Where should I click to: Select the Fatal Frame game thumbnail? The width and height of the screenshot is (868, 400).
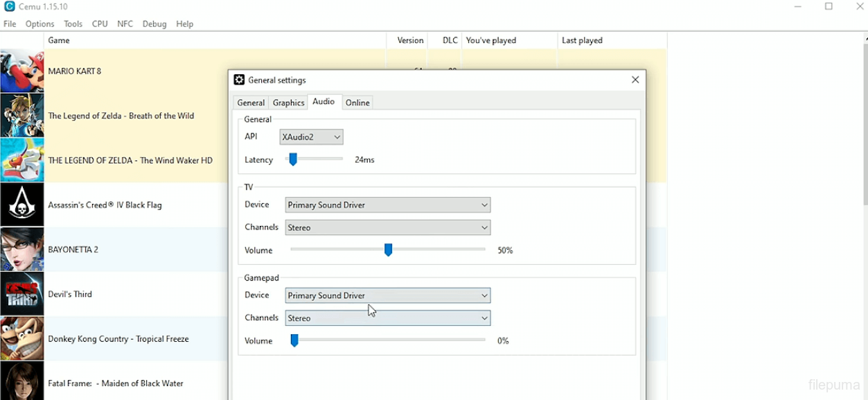(x=22, y=381)
